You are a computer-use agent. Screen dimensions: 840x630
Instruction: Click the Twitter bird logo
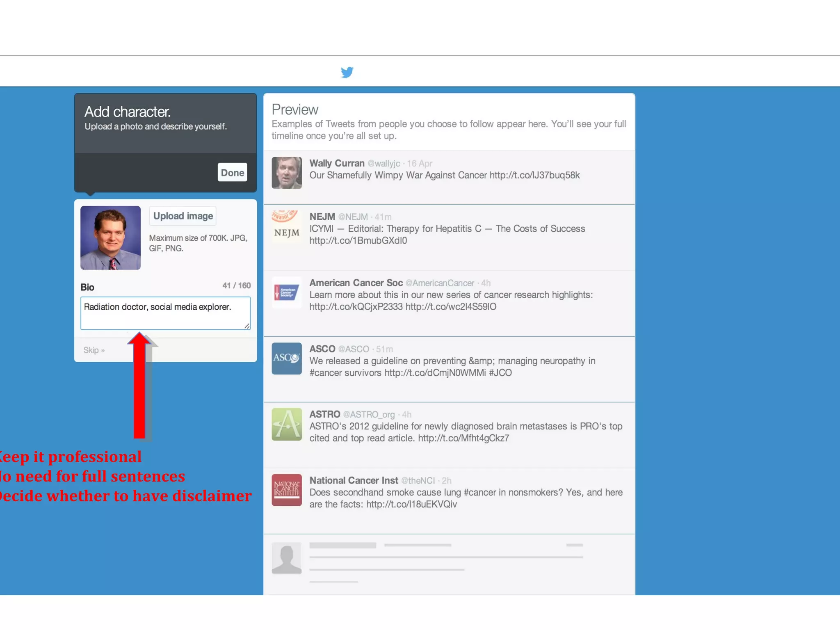click(x=347, y=72)
